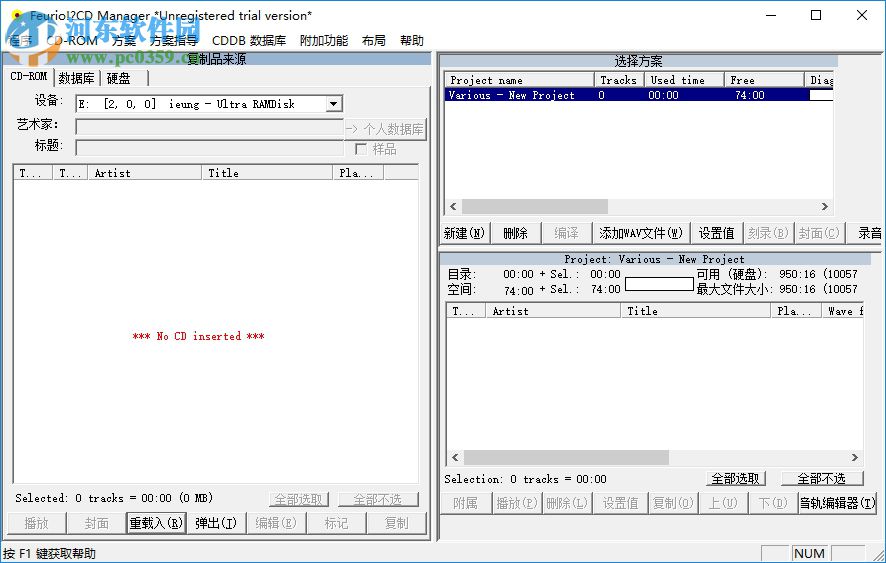Click the Tracks column header

tap(619, 80)
